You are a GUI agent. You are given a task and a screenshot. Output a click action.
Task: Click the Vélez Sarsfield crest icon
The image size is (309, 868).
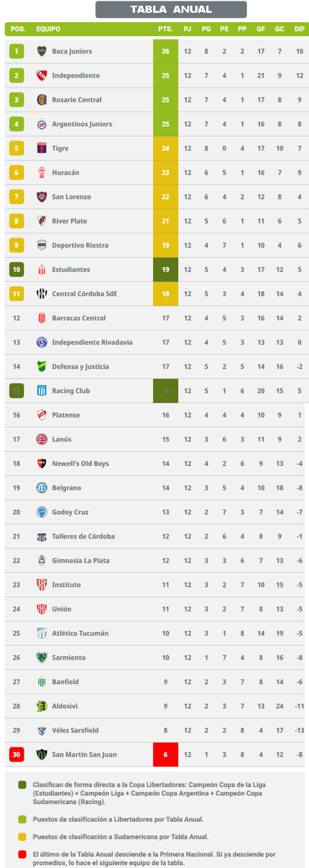click(41, 730)
